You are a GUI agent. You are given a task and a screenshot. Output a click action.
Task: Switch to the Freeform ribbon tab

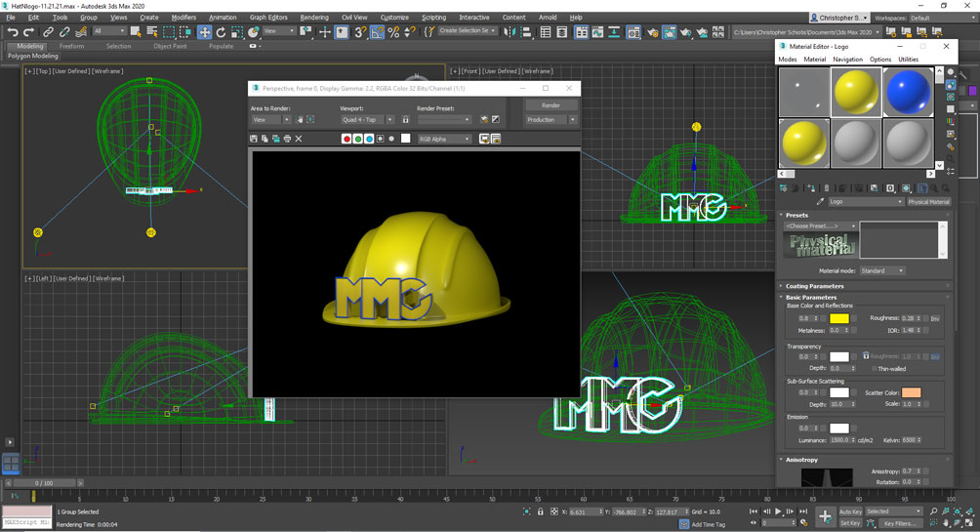(x=71, y=46)
